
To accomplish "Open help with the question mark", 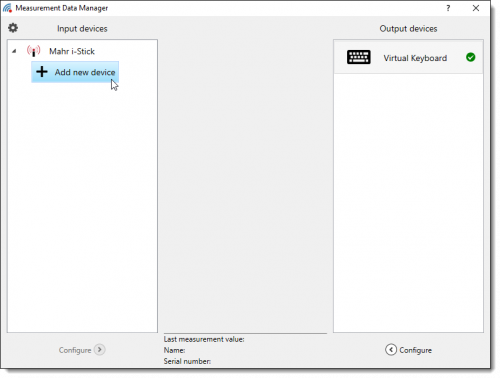I will point(448,8).
